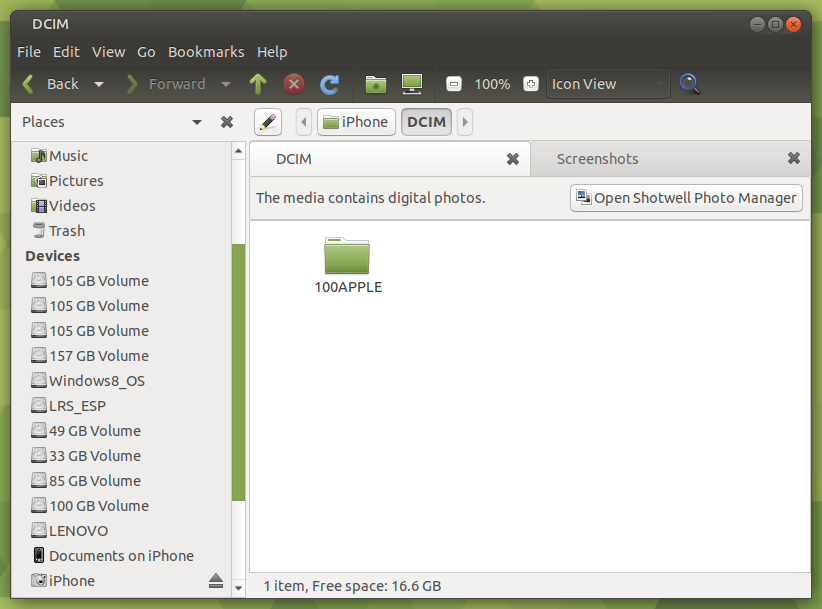822x609 pixels.
Task: Click Open Shotwell Photo Manager
Action: pos(686,198)
